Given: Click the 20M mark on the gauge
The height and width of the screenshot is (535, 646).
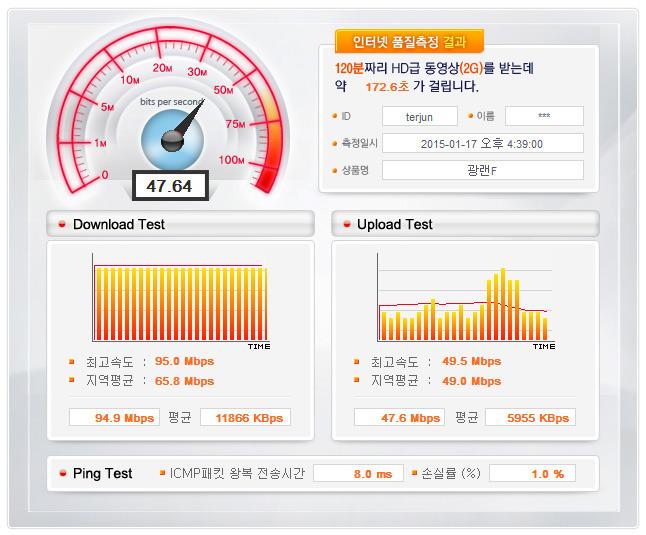Looking at the screenshot, I should 162,68.
